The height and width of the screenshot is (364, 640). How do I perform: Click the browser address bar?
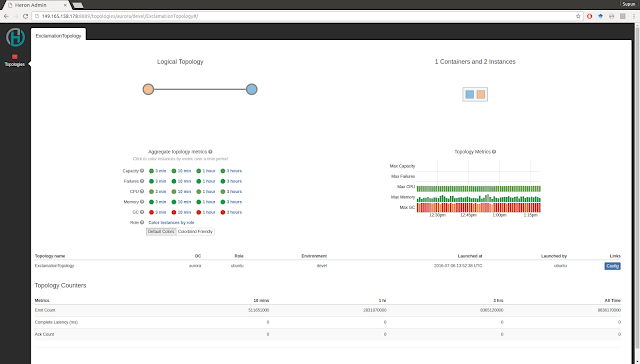click(304, 16)
